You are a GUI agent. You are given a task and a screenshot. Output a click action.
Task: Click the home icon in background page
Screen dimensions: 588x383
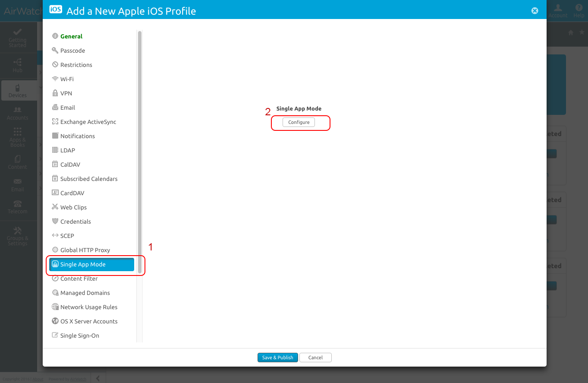pos(571,32)
